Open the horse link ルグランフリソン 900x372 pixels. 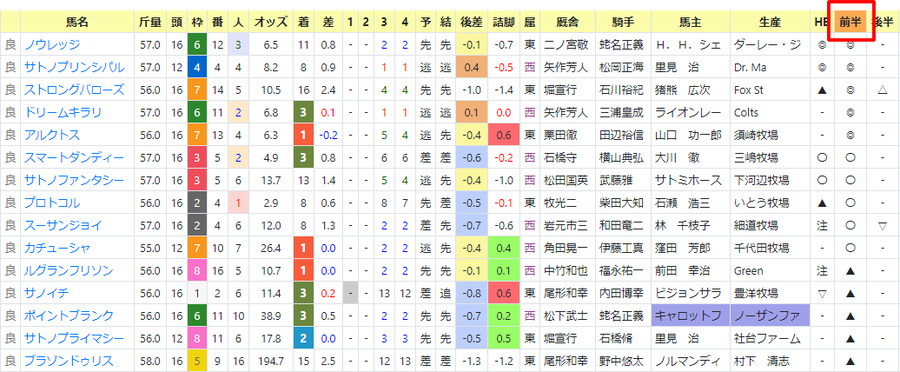[x=68, y=270]
